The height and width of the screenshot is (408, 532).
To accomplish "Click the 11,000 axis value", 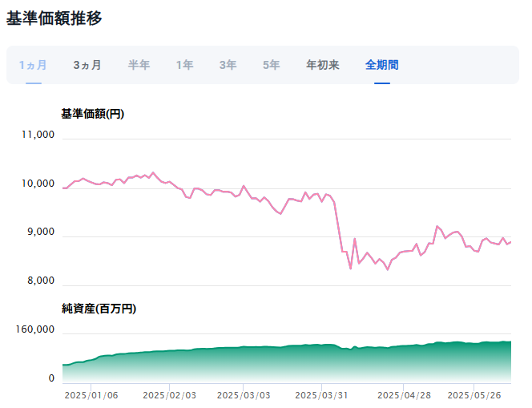I will 38,135.
